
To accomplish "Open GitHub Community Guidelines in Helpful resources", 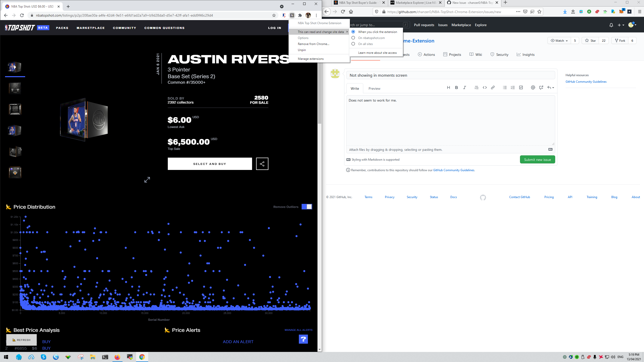I will 586,81.
